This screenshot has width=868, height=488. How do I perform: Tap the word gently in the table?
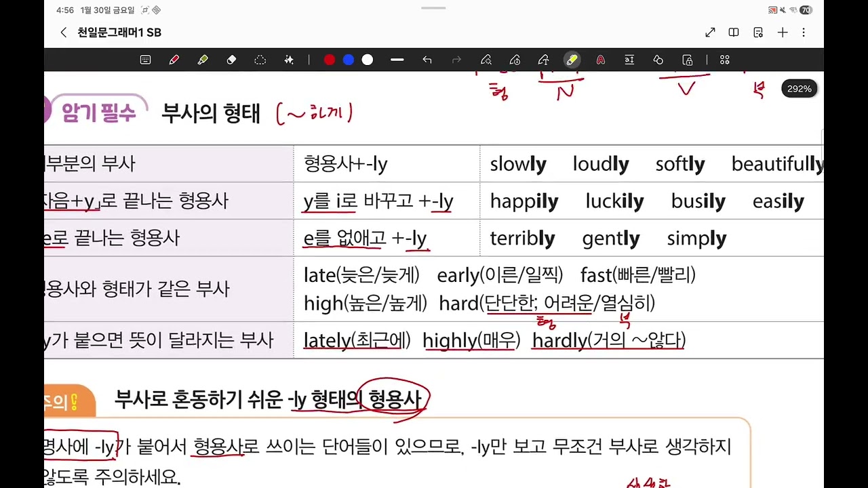pyautogui.click(x=610, y=239)
